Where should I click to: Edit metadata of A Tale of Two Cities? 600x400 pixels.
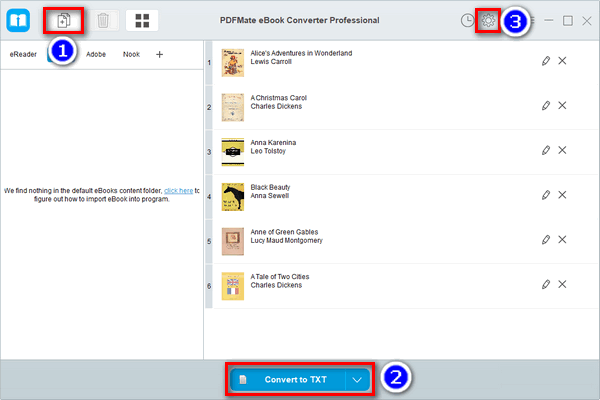coord(546,284)
